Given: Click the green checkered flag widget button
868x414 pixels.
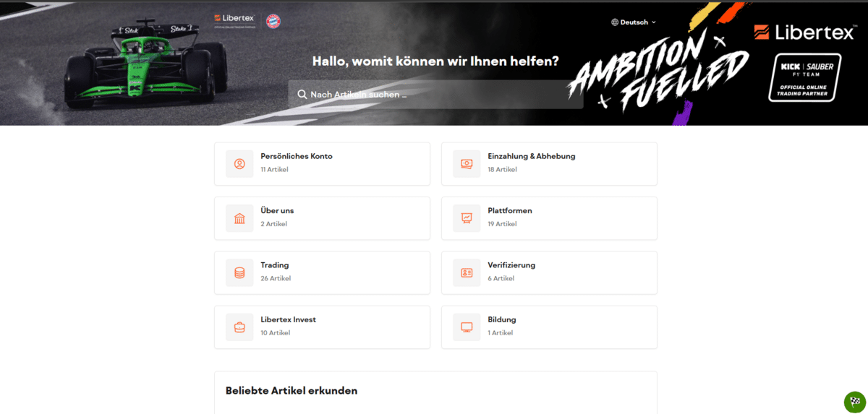Looking at the screenshot, I should tap(854, 402).
